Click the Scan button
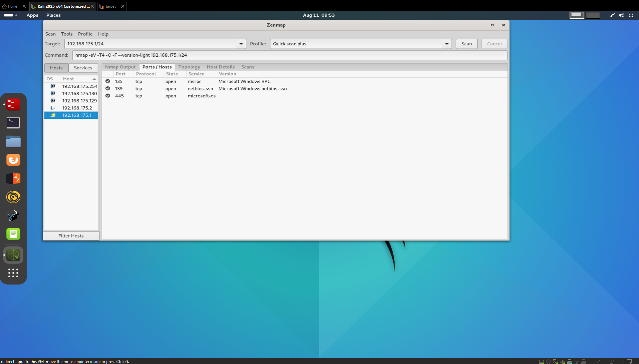This screenshot has width=639, height=364. 466,44
